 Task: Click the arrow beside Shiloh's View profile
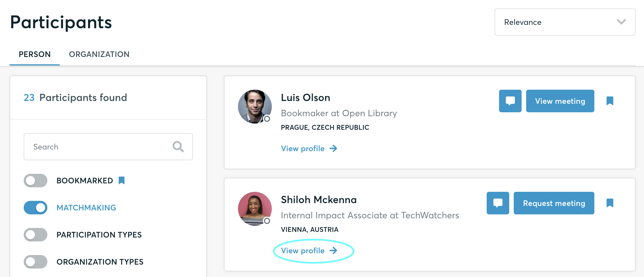tap(334, 250)
